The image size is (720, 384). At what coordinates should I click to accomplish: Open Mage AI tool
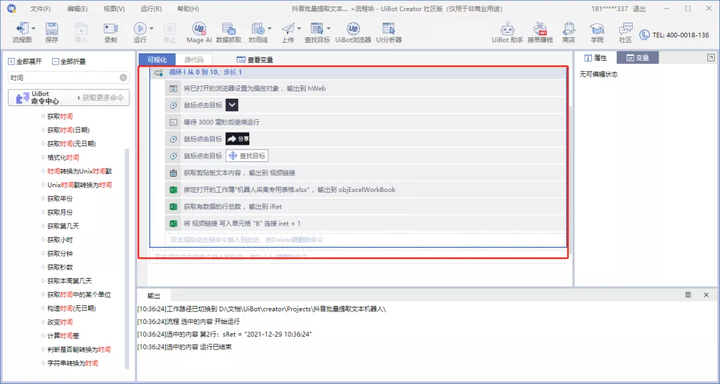[199, 32]
